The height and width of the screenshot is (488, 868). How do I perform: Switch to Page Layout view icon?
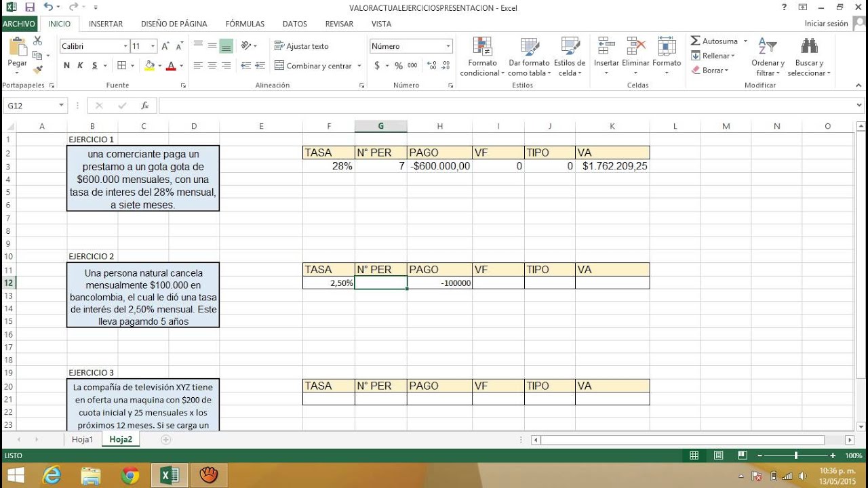[x=718, y=455]
